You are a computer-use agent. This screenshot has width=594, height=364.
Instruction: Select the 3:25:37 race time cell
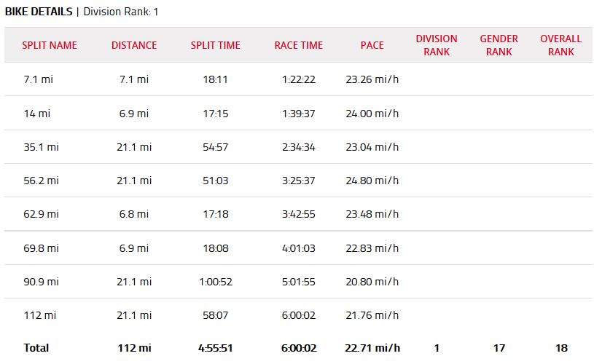click(298, 181)
